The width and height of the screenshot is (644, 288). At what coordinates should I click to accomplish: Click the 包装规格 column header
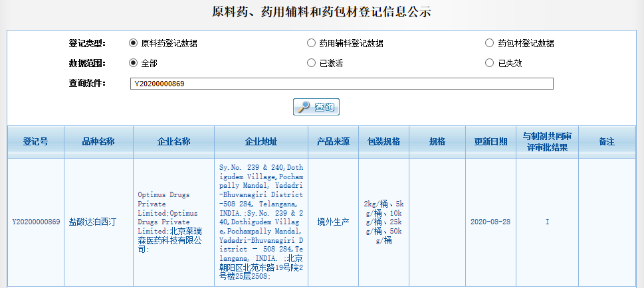(383, 142)
